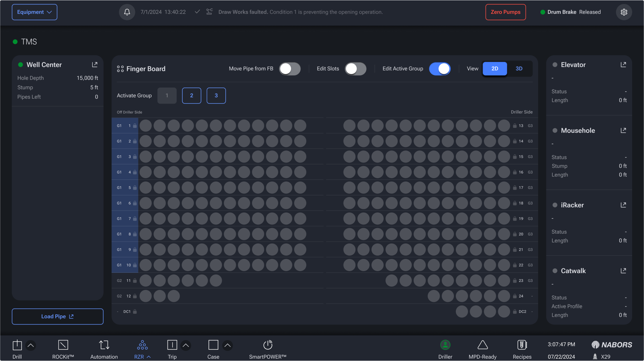Expand the Case menu chevron

[x=227, y=345]
